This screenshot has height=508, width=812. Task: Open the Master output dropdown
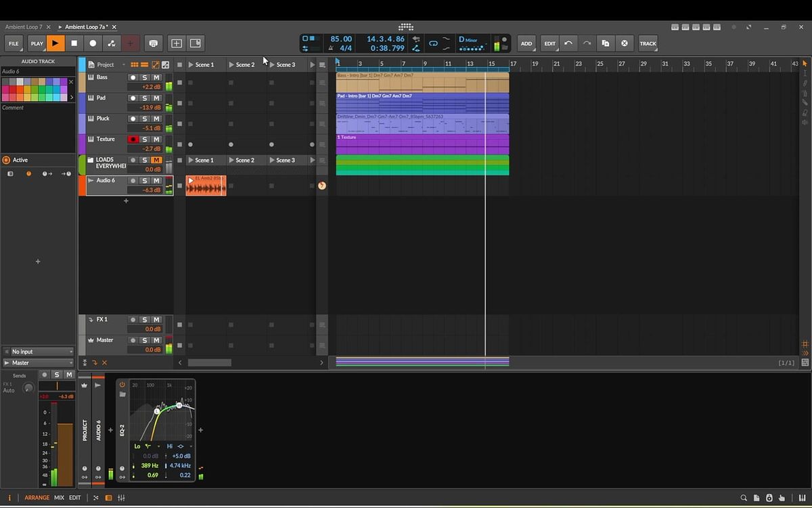38,363
